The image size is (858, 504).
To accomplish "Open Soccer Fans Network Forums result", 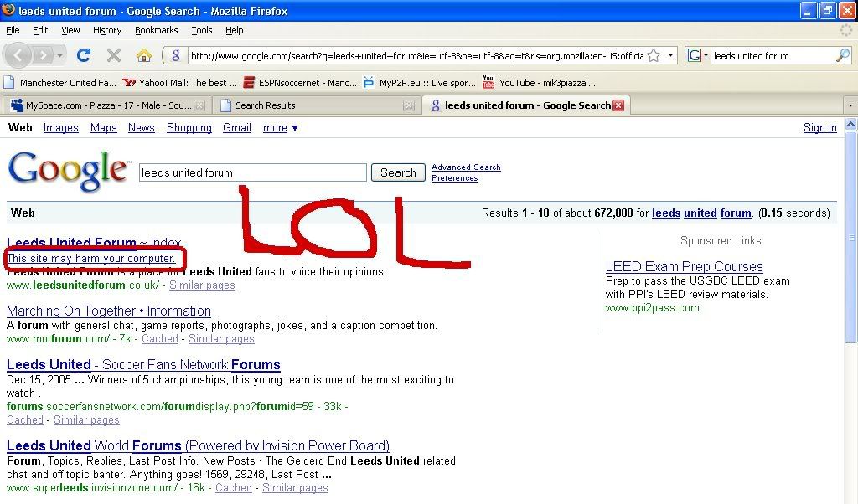I will click(143, 365).
